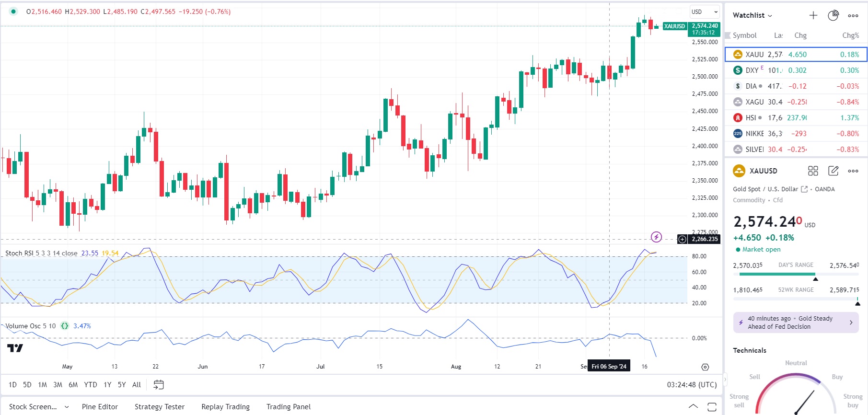Screen dimensions: 868x415
Task: Open chart settings gear icon on time axis
Action: click(x=705, y=367)
